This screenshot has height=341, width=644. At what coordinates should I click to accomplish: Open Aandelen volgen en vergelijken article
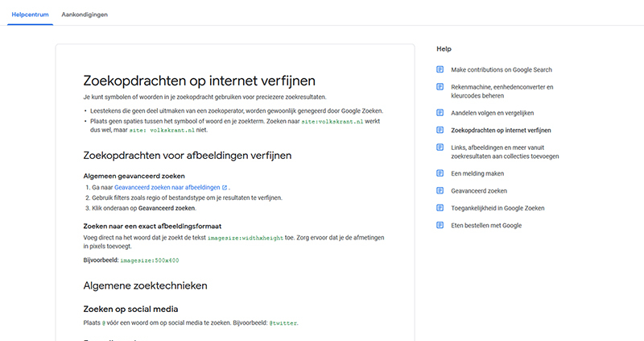[x=493, y=113]
